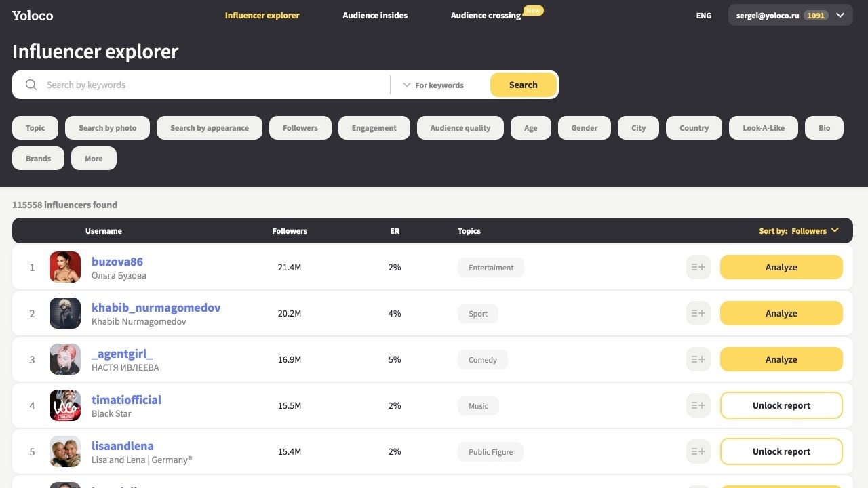The image size is (868, 488).
Task: Click the New badge on Audience crossing
Action: click(x=534, y=10)
